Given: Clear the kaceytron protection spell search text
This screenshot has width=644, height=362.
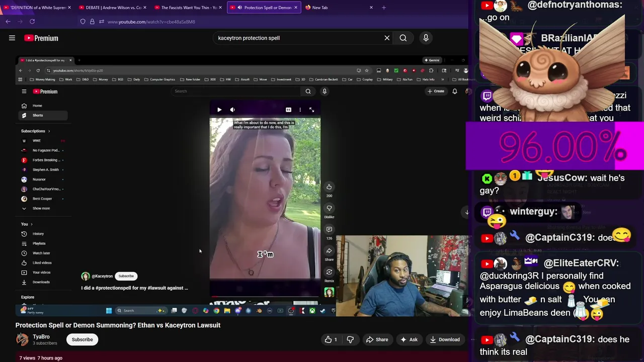Looking at the screenshot, I should click(387, 38).
